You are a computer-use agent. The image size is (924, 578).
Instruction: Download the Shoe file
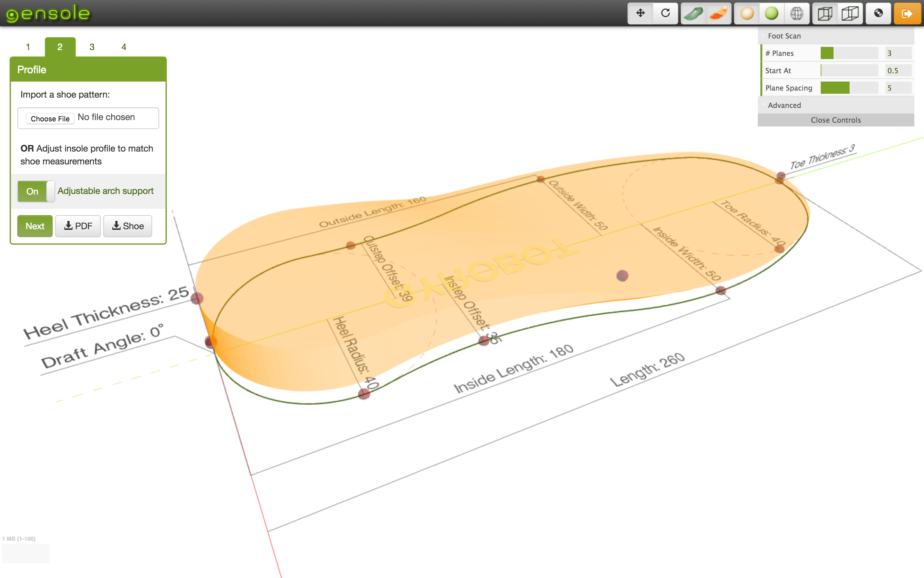coord(127,226)
